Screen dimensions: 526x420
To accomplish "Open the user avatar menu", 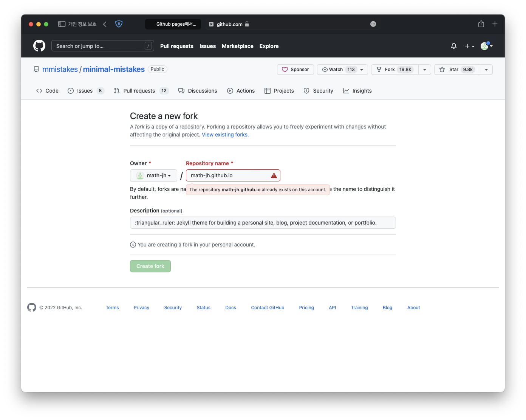I will [x=486, y=46].
